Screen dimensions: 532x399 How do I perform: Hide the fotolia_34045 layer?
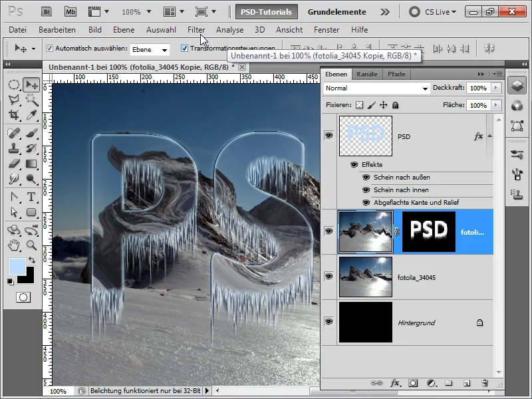(x=329, y=277)
